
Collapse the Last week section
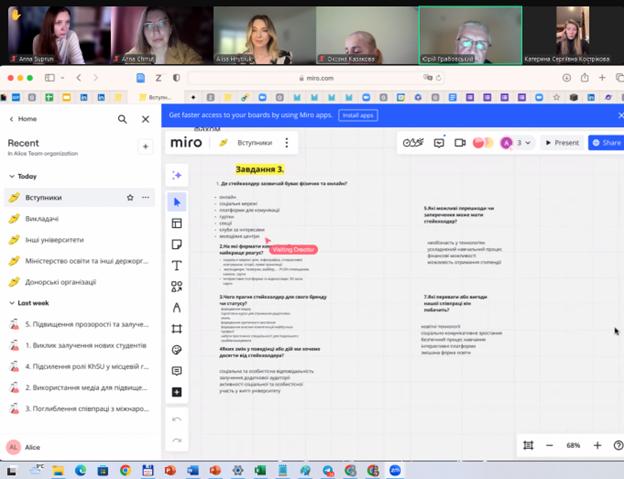click(x=12, y=303)
